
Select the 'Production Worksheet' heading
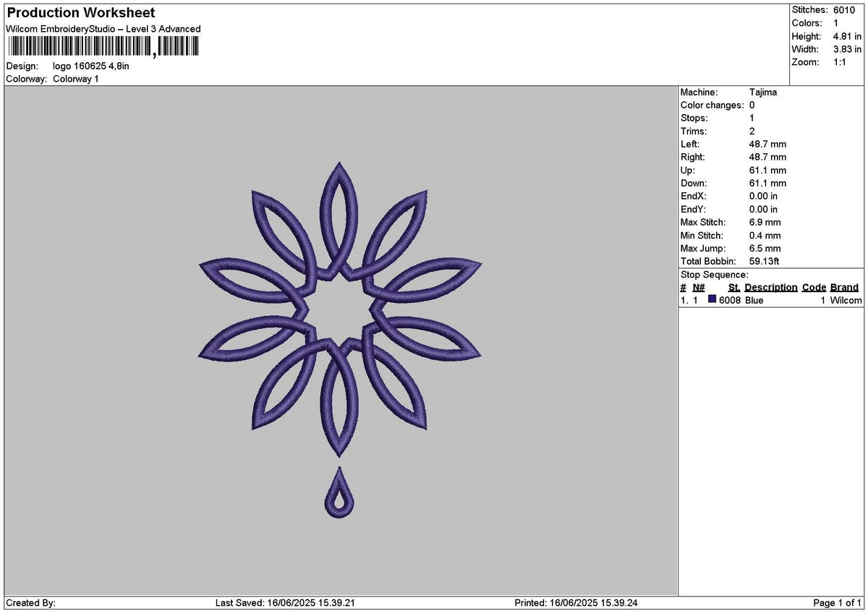[x=81, y=13]
